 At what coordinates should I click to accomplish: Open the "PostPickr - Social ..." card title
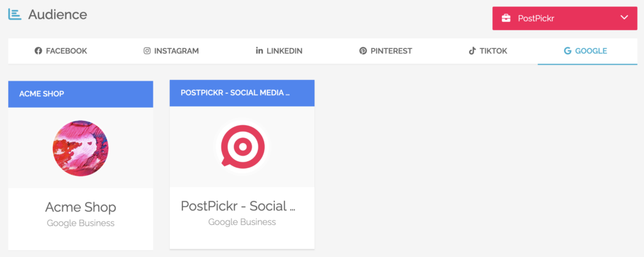pos(238,205)
